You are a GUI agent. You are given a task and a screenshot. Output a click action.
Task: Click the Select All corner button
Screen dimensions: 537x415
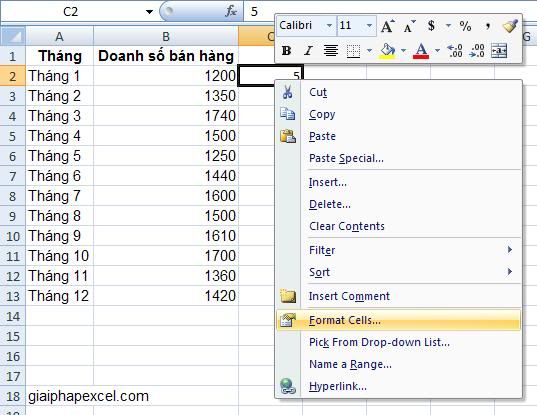[13, 36]
